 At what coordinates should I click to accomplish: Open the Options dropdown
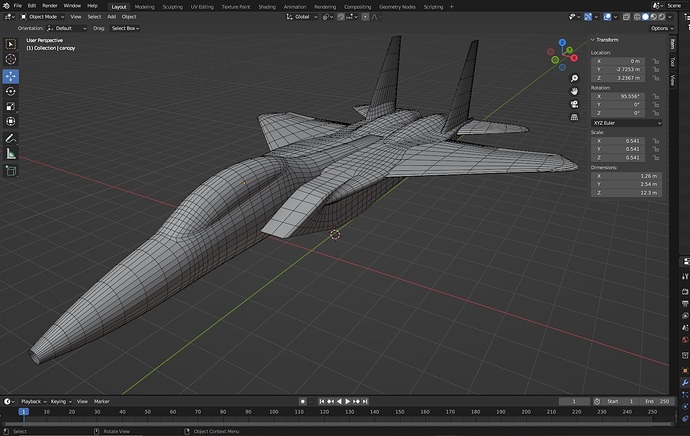[x=662, y=28]
